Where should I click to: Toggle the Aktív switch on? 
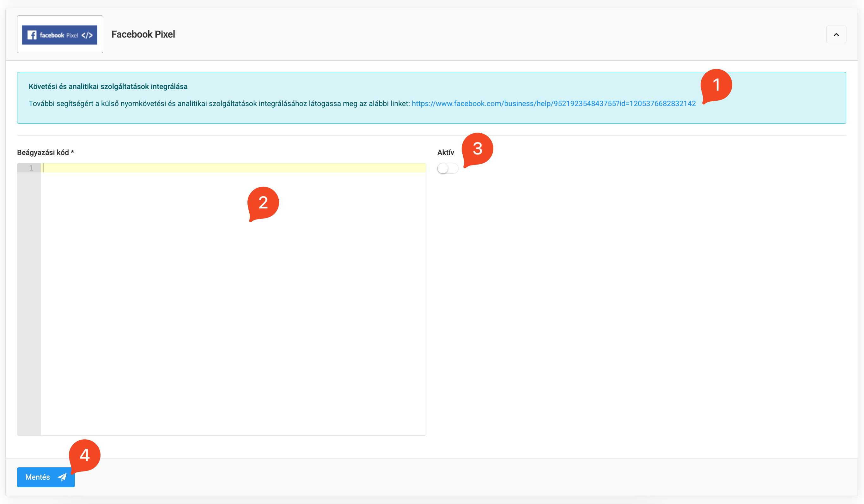(x=447, y=168)
